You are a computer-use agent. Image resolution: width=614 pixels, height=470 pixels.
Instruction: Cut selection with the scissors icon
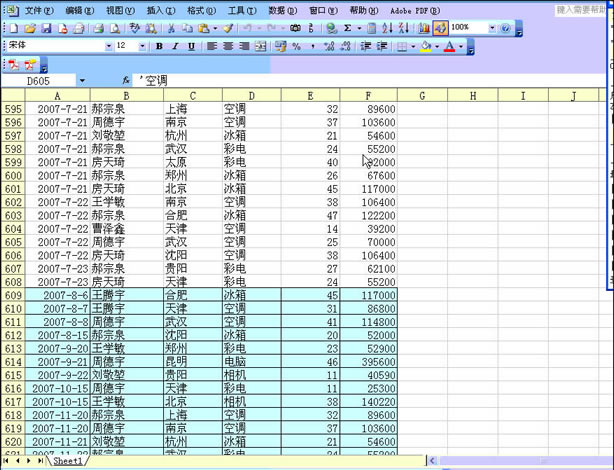click(x=171, y=28)
